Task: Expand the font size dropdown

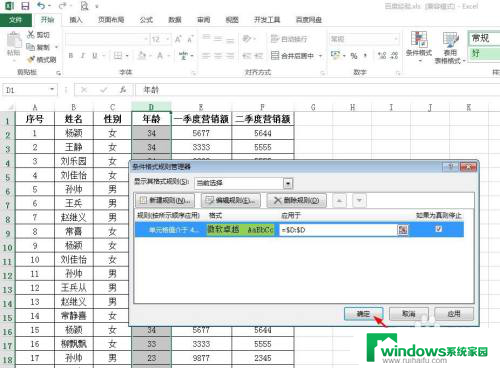Action: pos(168,39)
